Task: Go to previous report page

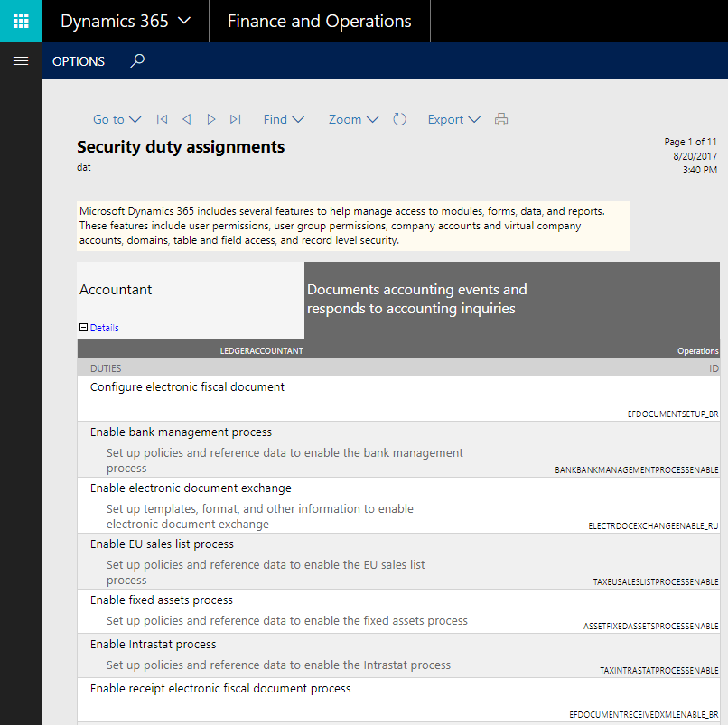Action: (187, 119)
